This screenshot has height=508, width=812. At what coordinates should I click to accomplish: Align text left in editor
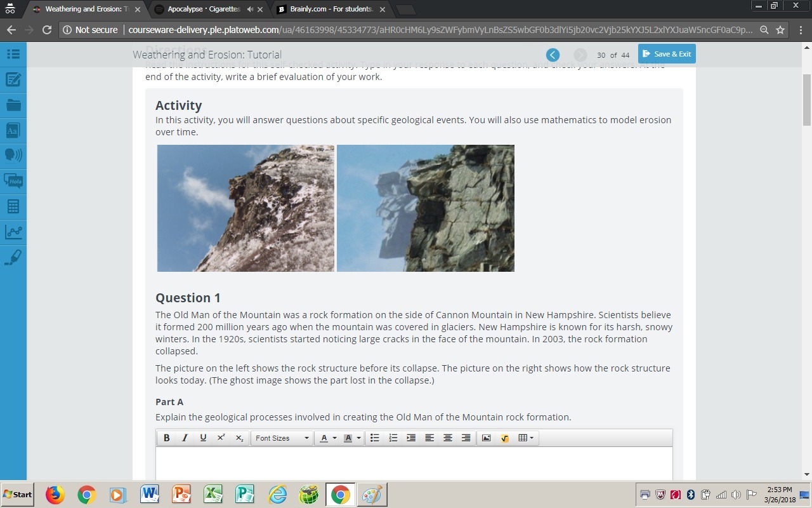429,438
